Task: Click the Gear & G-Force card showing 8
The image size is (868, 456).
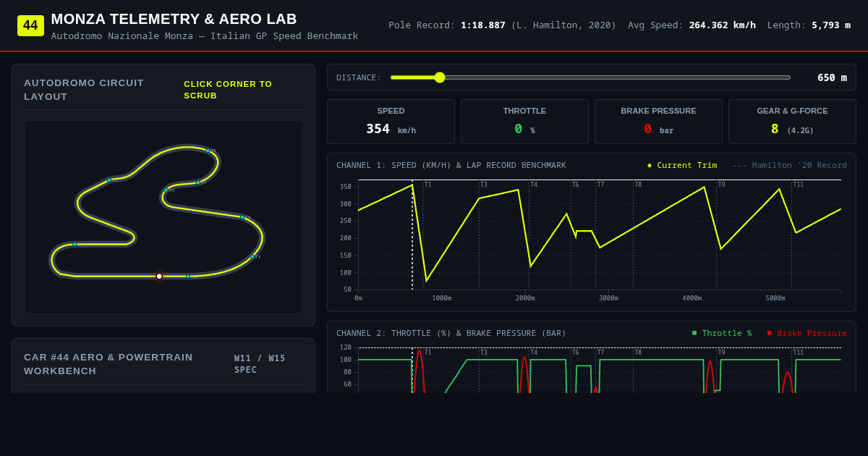Action: click(792, 122)
